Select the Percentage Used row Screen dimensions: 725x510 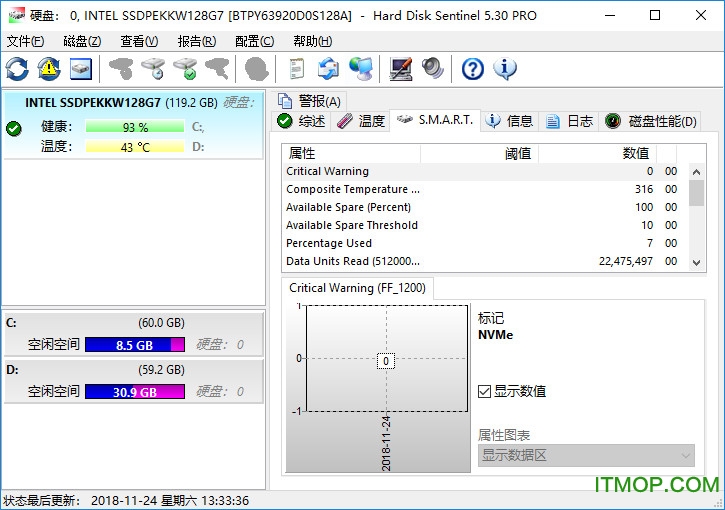tap(483, 243)
